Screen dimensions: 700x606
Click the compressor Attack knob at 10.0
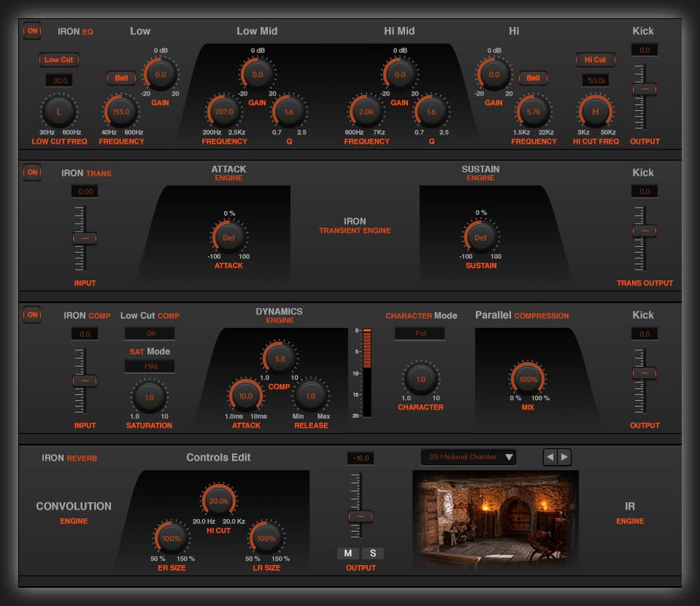[246, 396]
